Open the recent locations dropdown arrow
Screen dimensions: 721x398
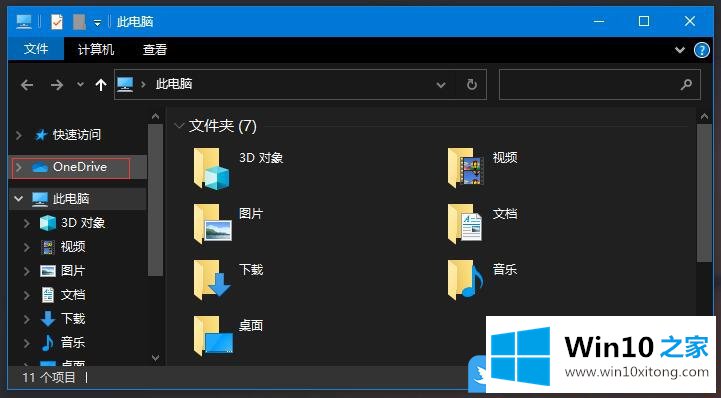tap(80, 85)
